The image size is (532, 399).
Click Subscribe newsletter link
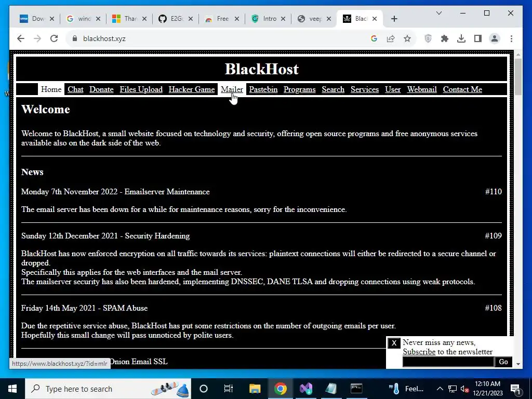click(419, 352)
